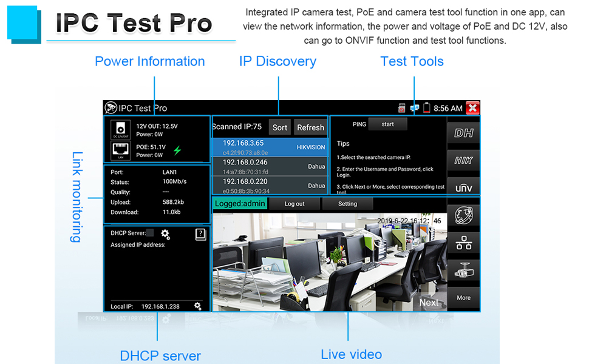Refresh the scanned IP list
The image size is (589, 364).
[x=311, y=127]
